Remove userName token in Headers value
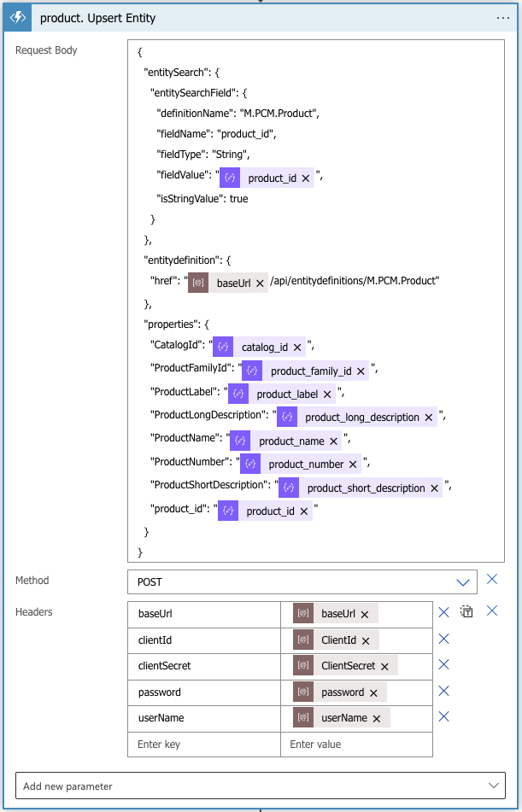Image resolution: width=522 pixels, height=812 pixels. pyautogui.click(x=377, y=719)
